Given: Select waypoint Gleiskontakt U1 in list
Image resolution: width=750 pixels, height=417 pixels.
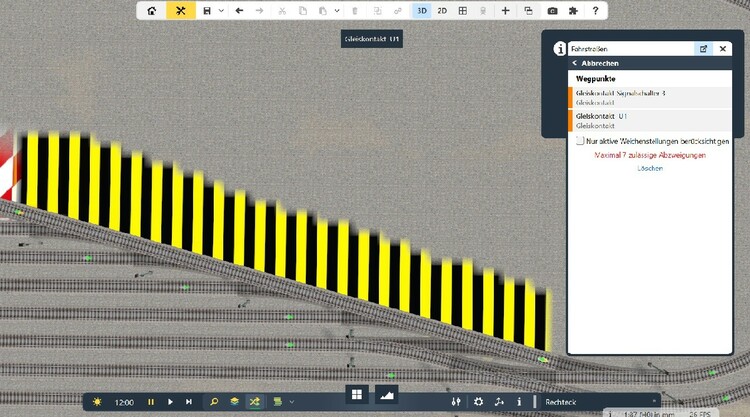Looking at the screenshot, I should click(650, 121).
